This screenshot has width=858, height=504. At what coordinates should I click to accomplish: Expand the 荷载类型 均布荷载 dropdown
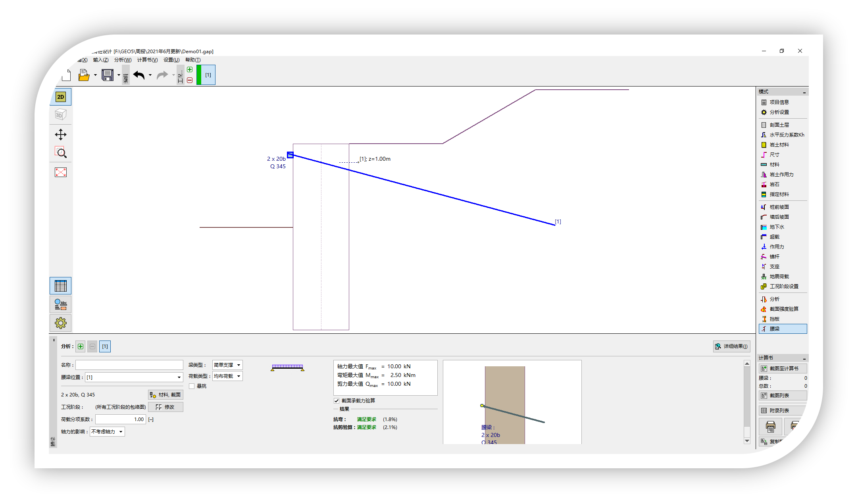227,376
